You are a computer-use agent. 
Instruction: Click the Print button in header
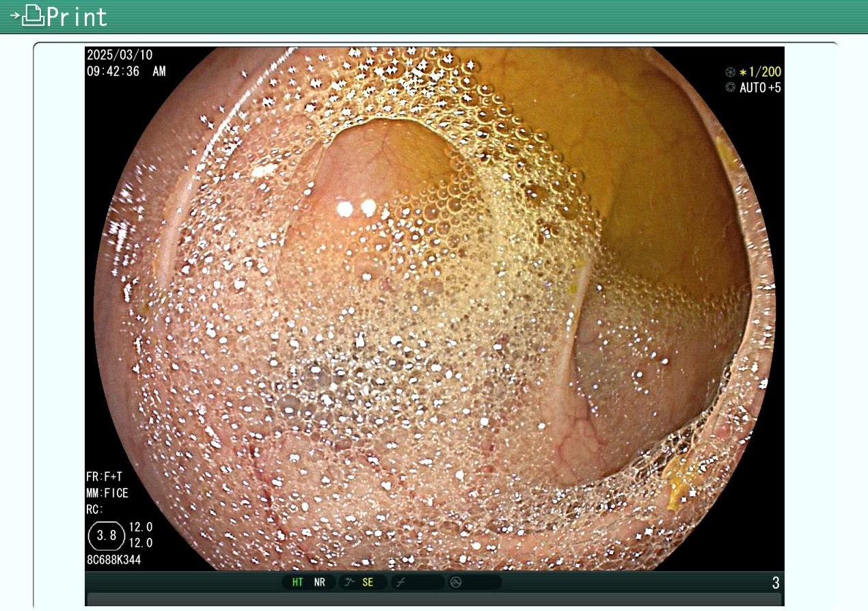(59, 16)
